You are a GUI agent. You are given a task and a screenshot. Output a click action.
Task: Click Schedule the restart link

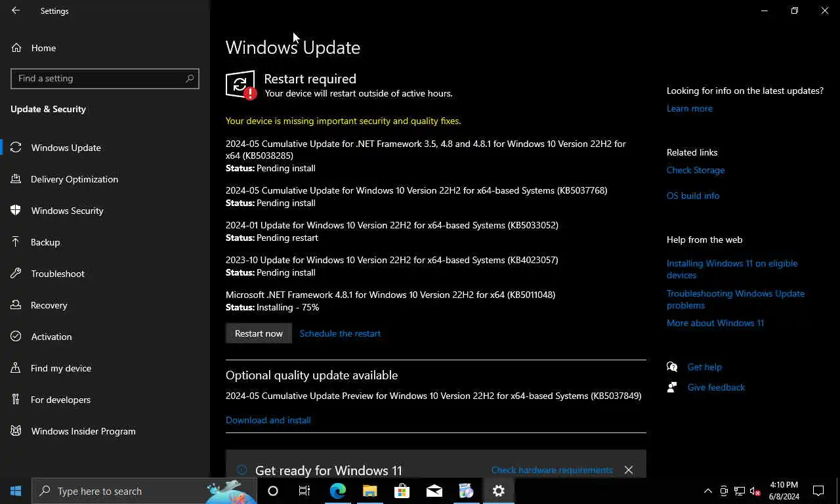click(340, 333)
